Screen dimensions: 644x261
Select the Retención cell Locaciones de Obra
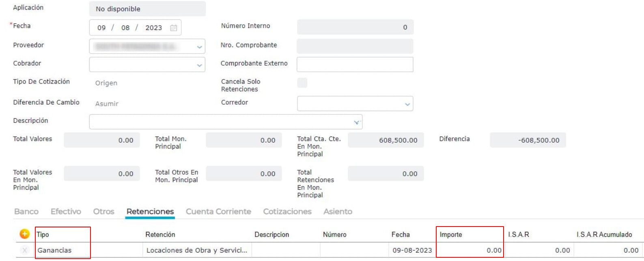point(197,250)
